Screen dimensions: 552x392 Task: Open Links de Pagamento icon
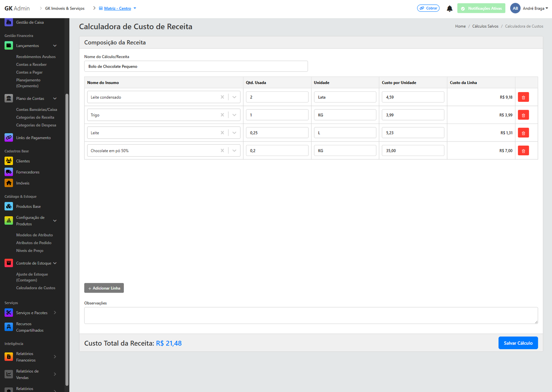coord(9,138)
